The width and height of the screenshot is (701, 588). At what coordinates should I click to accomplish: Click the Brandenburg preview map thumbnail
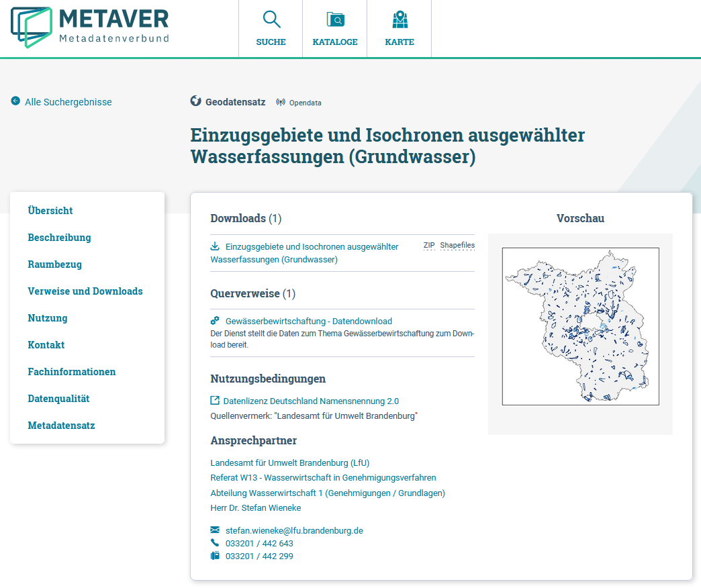[580, 326]
